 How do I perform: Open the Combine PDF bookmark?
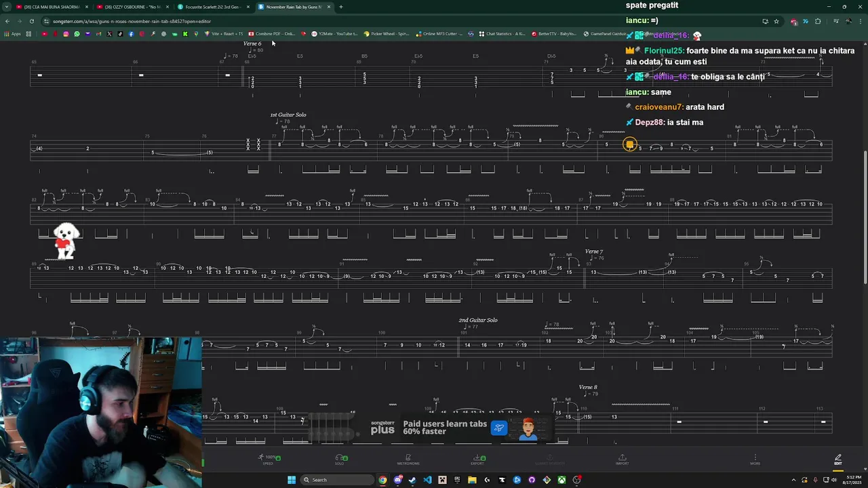coord(272,34)
